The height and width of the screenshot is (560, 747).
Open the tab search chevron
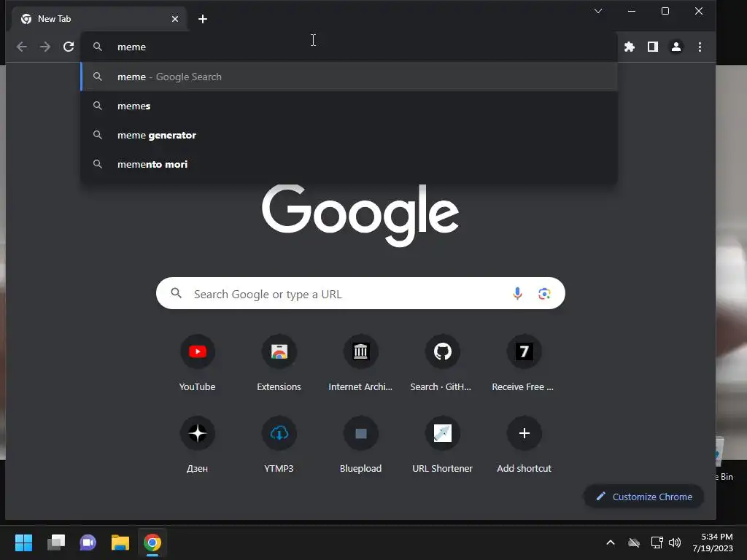point(598,11)
